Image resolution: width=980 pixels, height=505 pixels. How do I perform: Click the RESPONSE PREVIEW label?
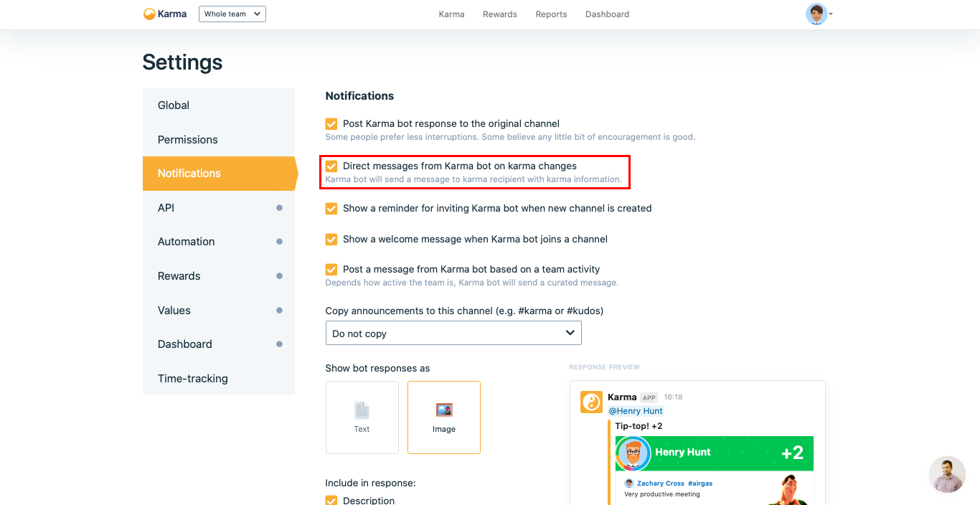click(605, 367)
